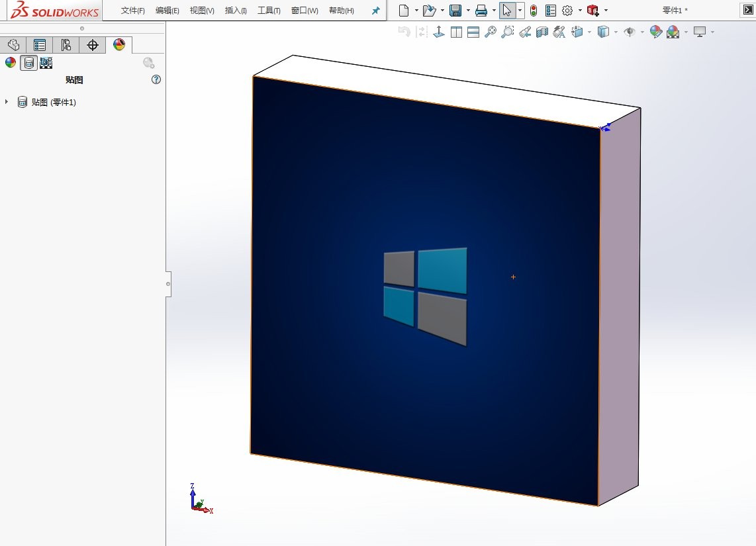Click the New document icon
This screenshot has width=756, height=546.
point(404,10)
